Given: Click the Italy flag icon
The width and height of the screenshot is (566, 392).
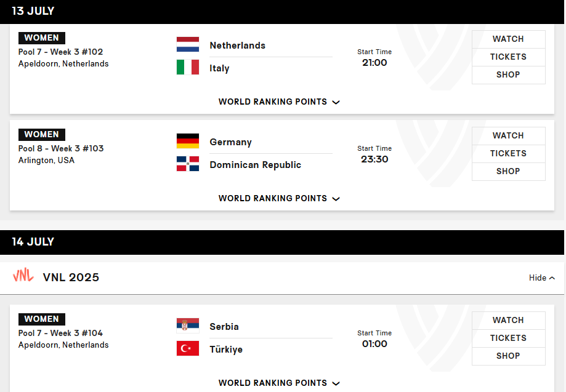Looking at the screenshot, I should tap(188, 67).
